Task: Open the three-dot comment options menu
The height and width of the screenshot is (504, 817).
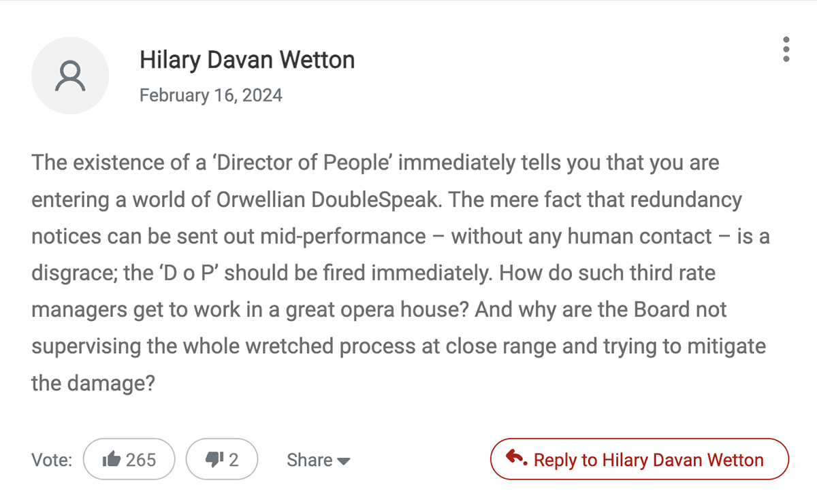Action: pos(786,50)
